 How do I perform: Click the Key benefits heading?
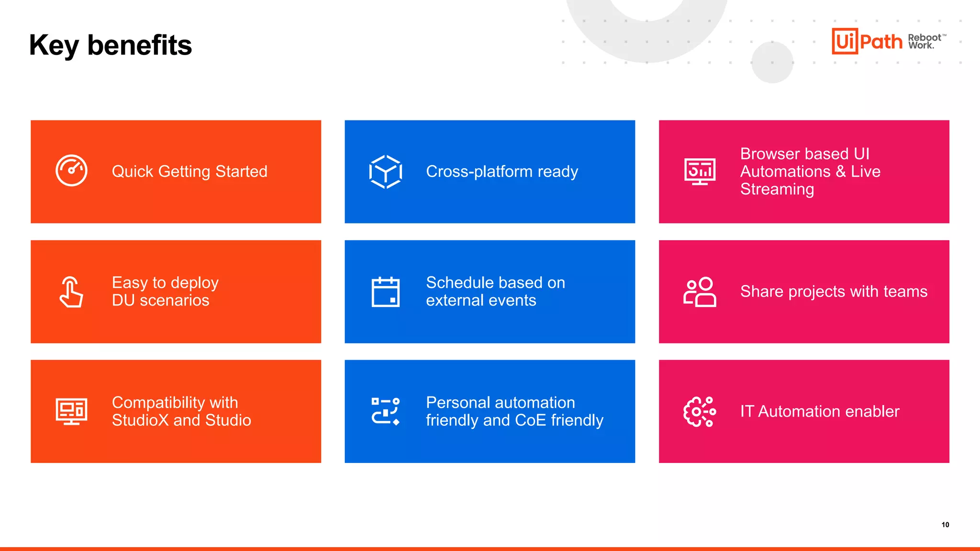pos(111,45)
